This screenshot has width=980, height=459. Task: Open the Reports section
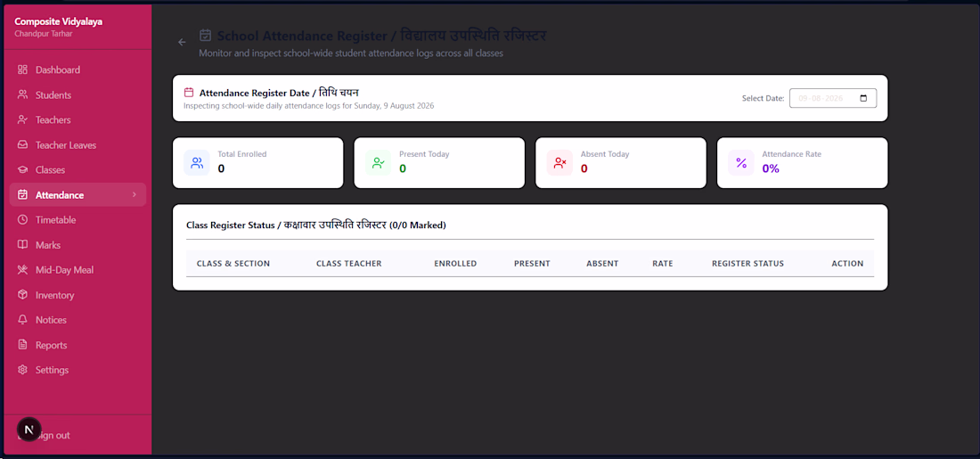78,345
